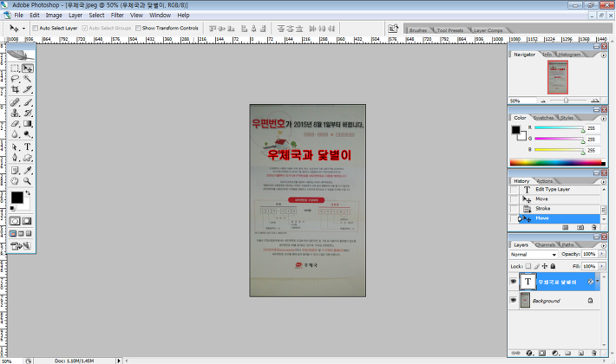The image size is (616, 364).
Task: Select the Gradient tool
Action: pyautogui.click(x=28, y=124)
